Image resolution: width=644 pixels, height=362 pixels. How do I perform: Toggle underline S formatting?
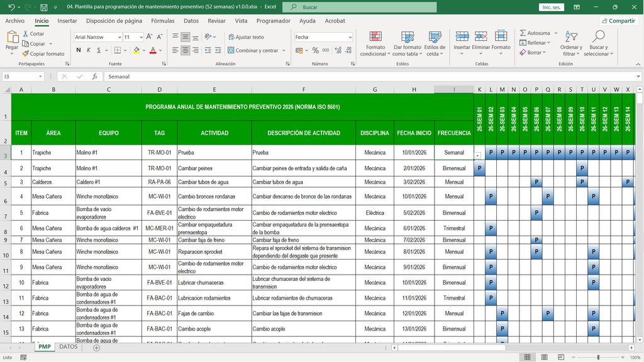(x=99, y=50)
